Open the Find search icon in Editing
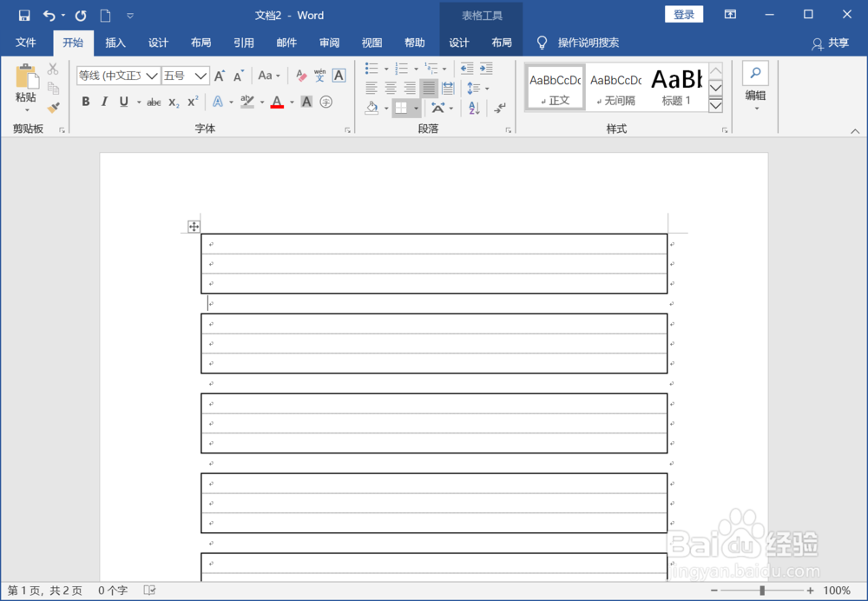 756,73
